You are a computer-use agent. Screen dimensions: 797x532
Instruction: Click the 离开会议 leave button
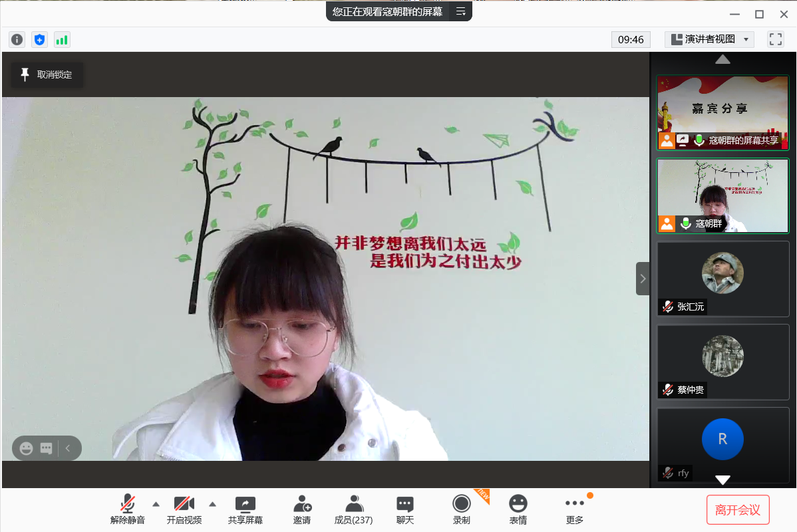[x=737, y=510]
